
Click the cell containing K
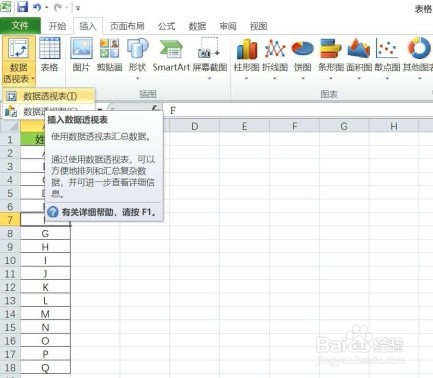[x=45, y=287]
